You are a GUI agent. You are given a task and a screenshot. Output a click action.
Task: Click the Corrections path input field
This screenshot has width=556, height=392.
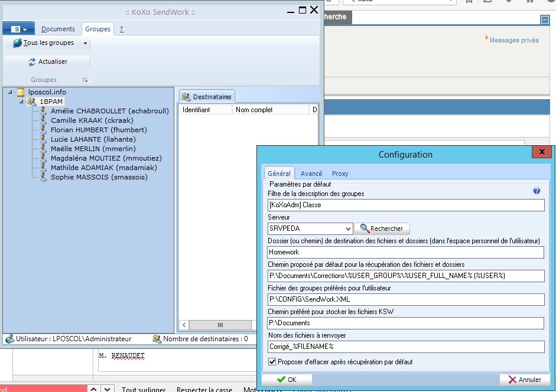click(x=406, y=276)
